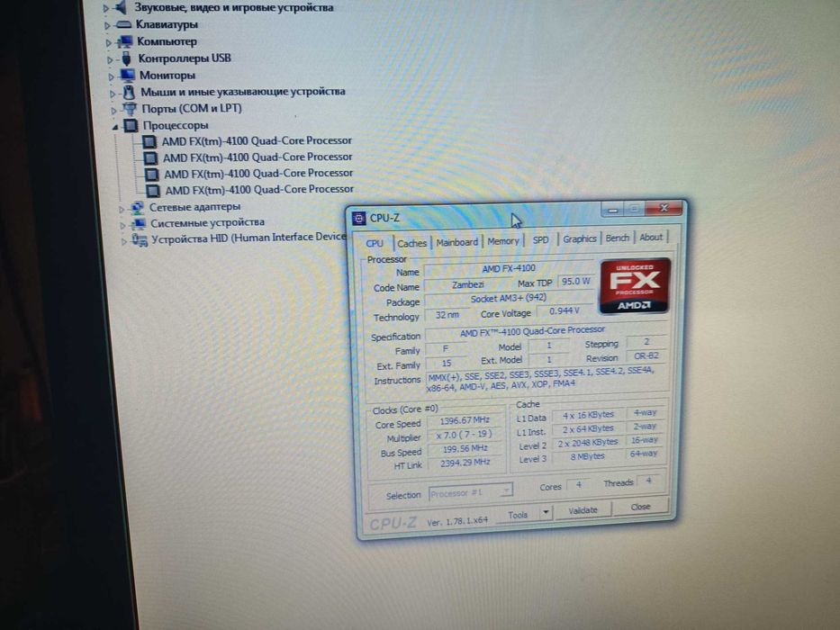The image size is (840, 630).
Task: Expand the Системные устройства node
Action: [x=123, y=224]
